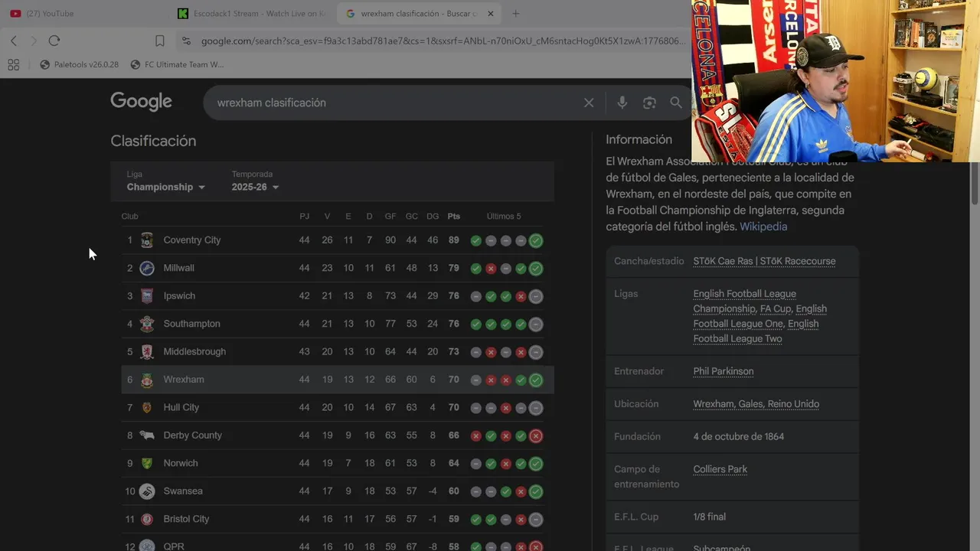Click the QPR team name

174,546
